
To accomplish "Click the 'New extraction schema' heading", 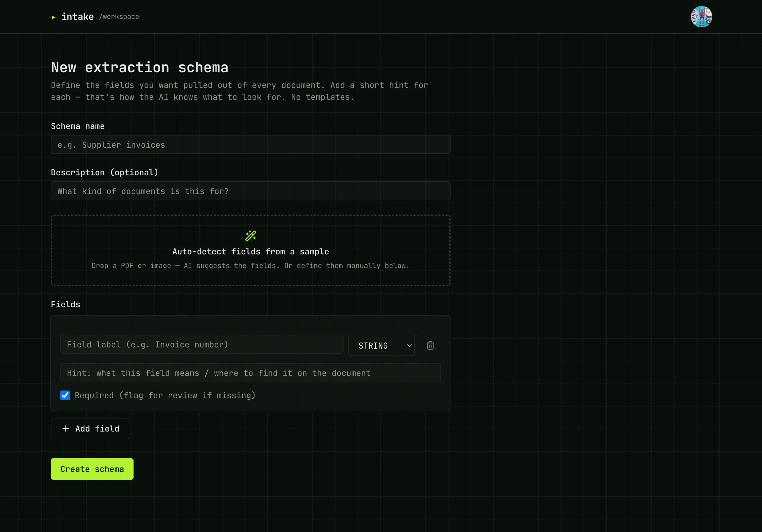I will pyautogui.click(x=140, y=67).
